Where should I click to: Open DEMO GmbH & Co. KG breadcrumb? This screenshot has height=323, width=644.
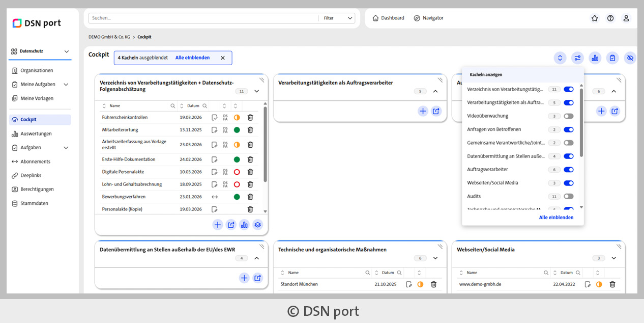point(109,37)
